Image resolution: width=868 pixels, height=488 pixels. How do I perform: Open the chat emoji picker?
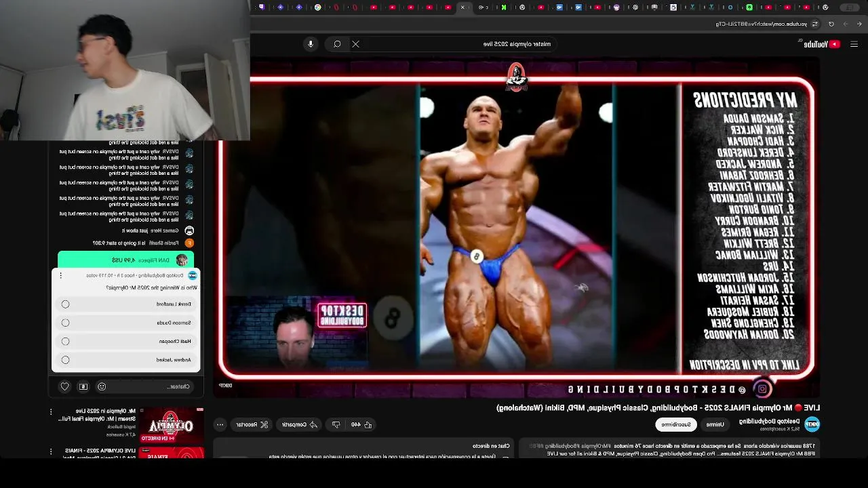coord(102,386)
